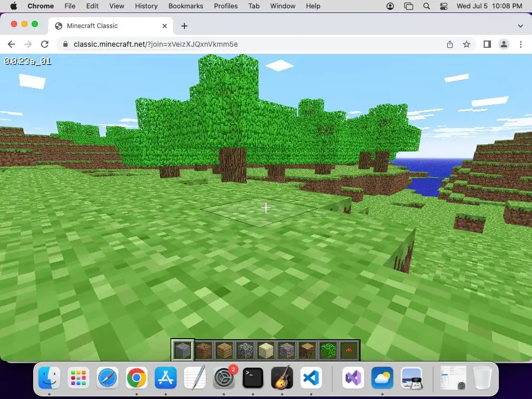Open purple Visual Studio from the Dock

click(353, 378)
